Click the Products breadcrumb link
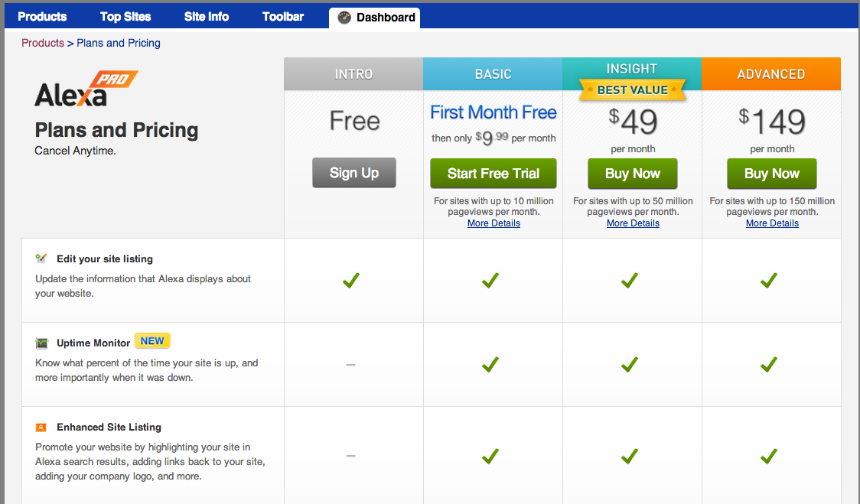 coord(43,43)
